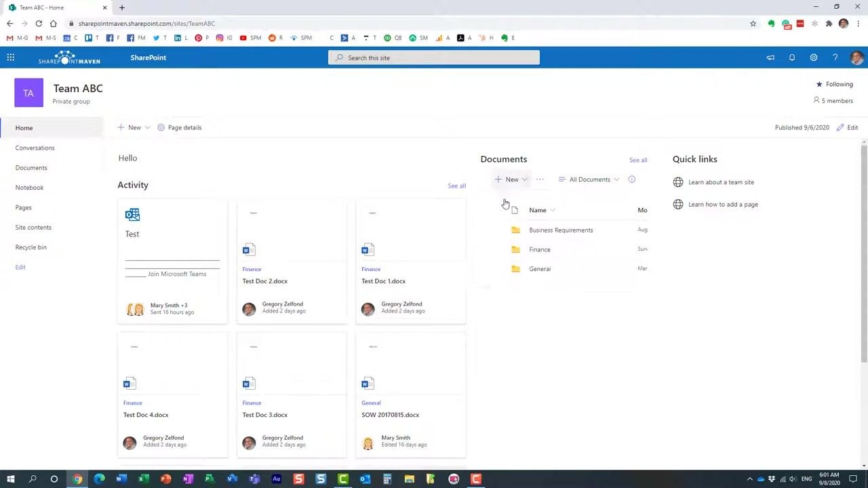Image resolution: width=868 pixels, height=488 pixels.
Task: Open the SharePoint app launcher waffle
Action: (11, 58)
